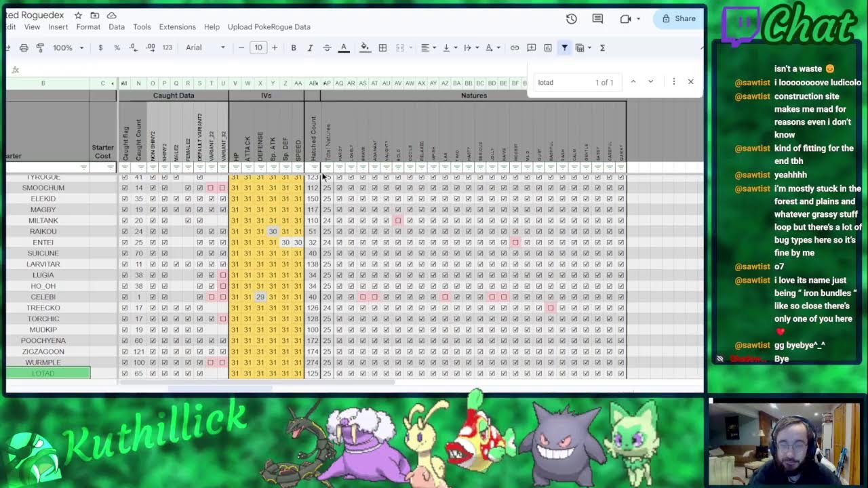Check MILTANK's red unchecked nature box
Viewport: 868px width, 488px height.
click(x=398, y=220)
